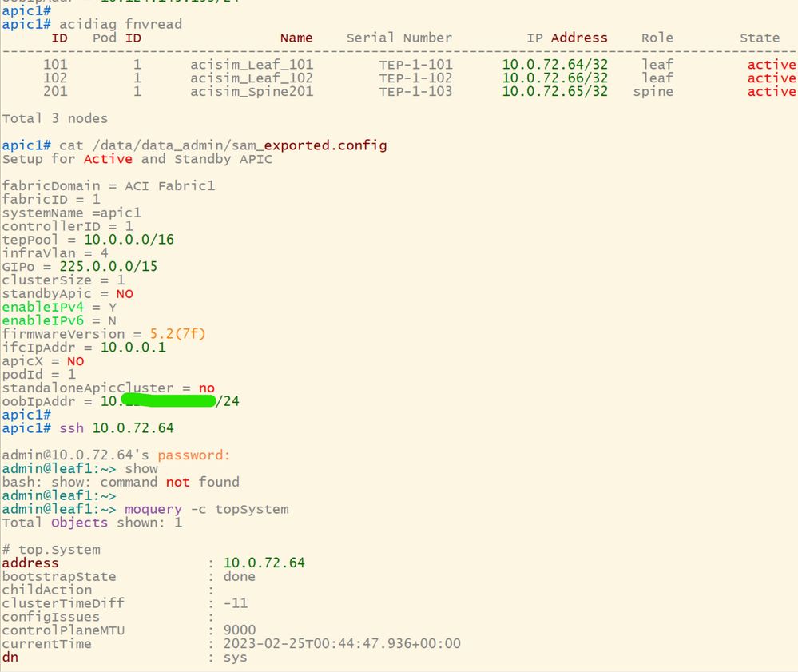This screenshot has height=672, width=798.
Task: Select node name acisim_Spine201
Action: (x=252, y=91)
